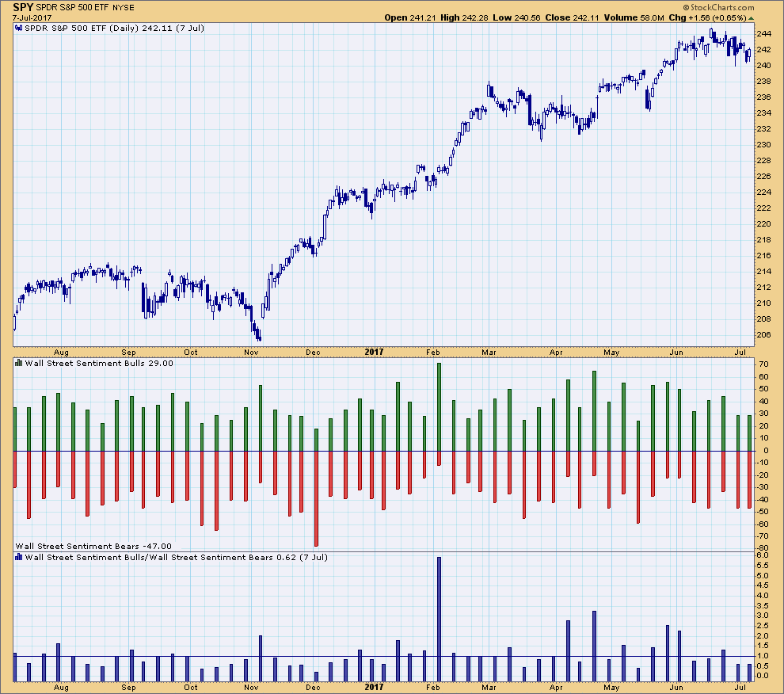Click the last candlestick on price chart

tap(749, 55)
